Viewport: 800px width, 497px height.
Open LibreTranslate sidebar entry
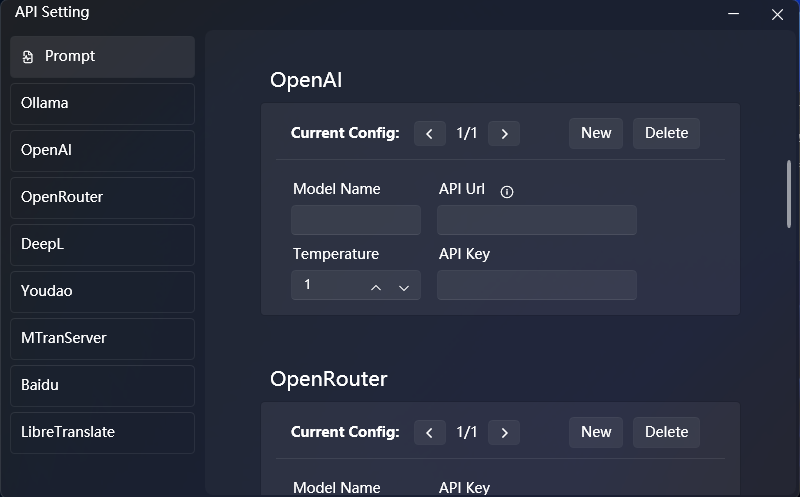(x=102, y=432)
